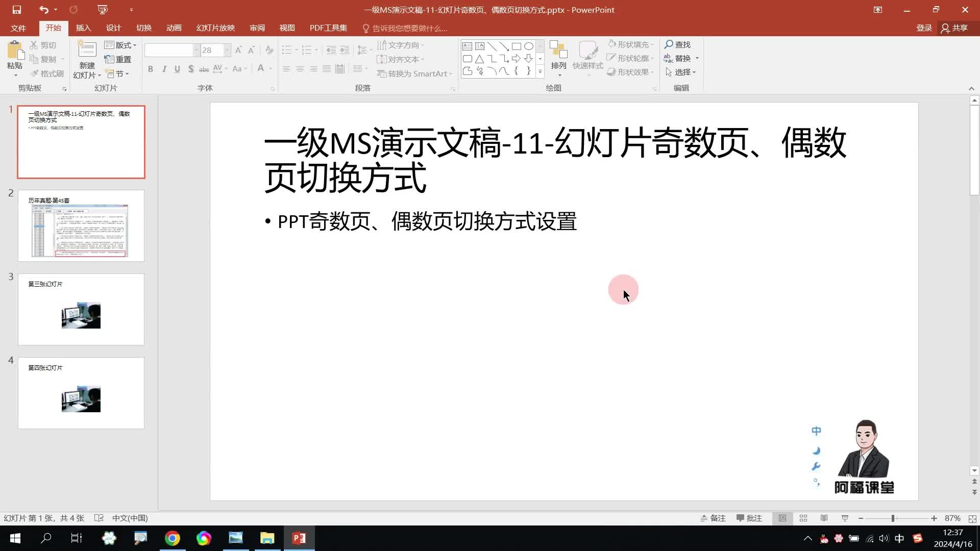980x551 pixels.
Task: Click the Underline formatting button
Action: coord(177,69)
